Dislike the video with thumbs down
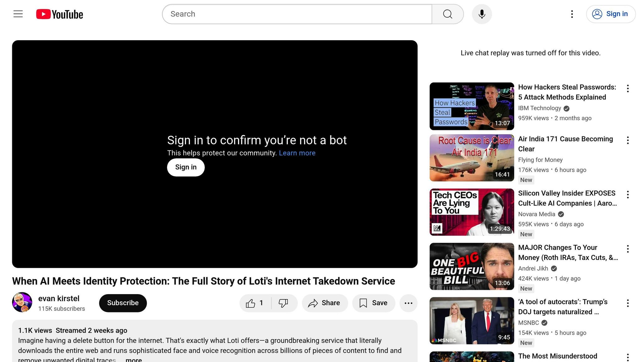 [284, 303]
